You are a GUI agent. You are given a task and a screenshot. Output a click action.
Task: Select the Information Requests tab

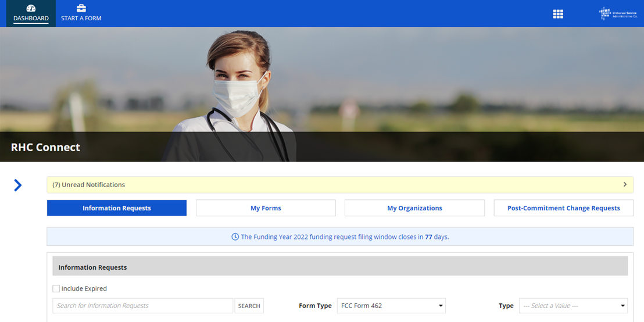point(117,208)
